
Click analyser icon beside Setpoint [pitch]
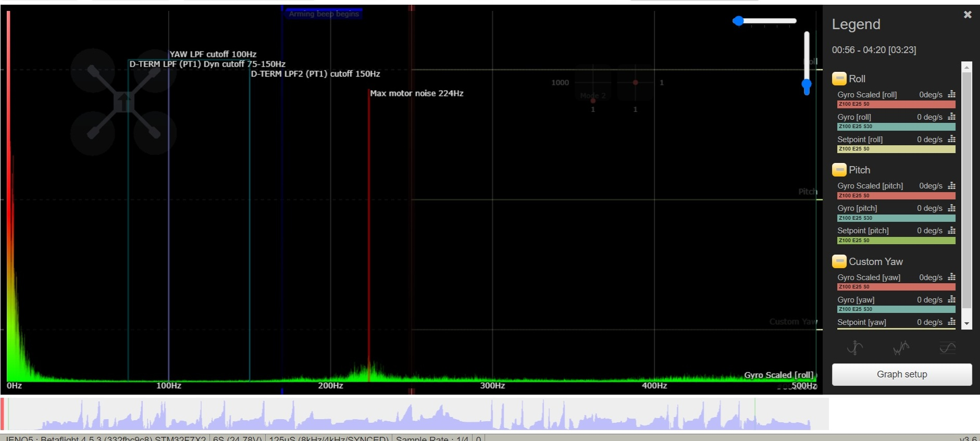[x=951, y=230]
